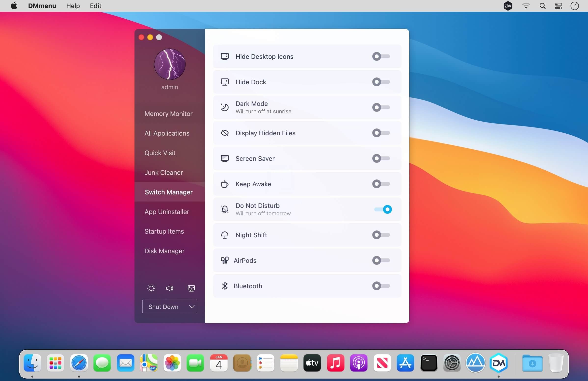Click the display screenshot icon in sidebar

(x=191, y=288)
